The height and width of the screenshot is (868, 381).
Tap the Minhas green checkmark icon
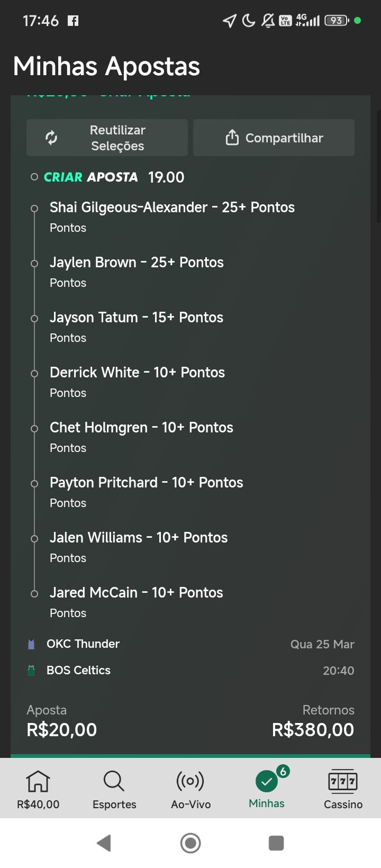[267, 781]
